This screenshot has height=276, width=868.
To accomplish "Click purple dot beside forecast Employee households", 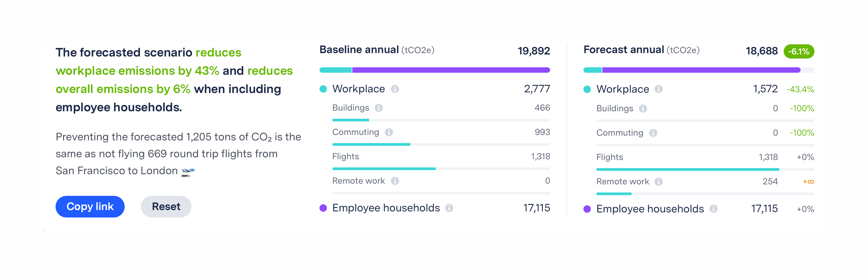I will [587, 209].
